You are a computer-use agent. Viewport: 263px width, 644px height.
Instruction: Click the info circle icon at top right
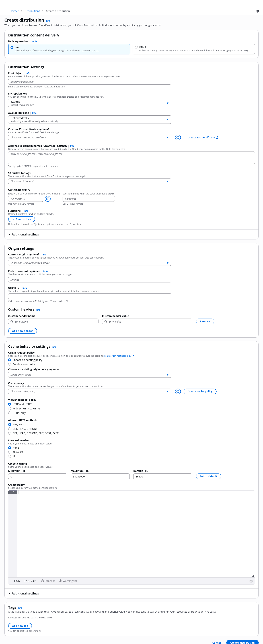[x=257, y=11]
